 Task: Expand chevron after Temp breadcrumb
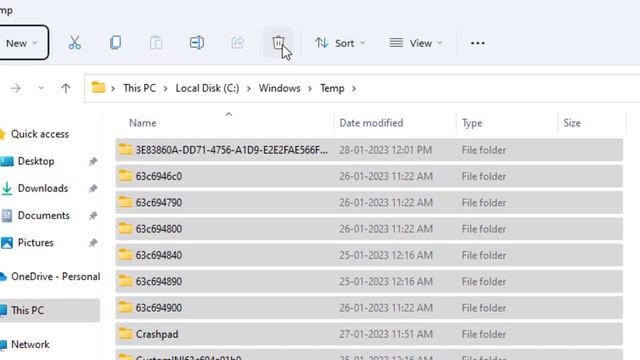pyautogui.click(x=353, y=89)
